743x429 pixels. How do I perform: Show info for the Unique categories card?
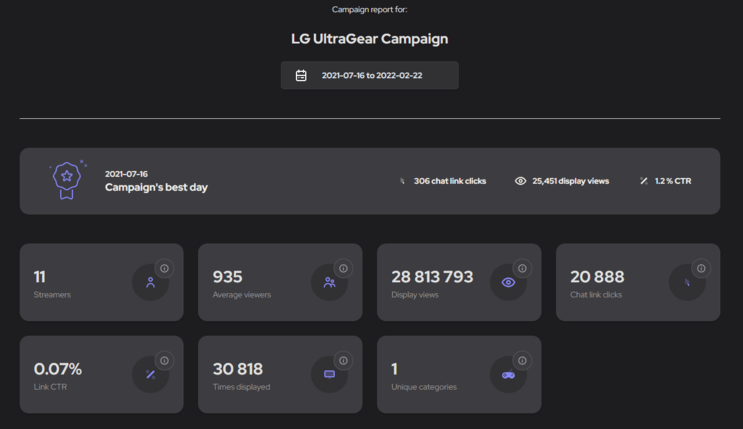[x=522, y=361]
